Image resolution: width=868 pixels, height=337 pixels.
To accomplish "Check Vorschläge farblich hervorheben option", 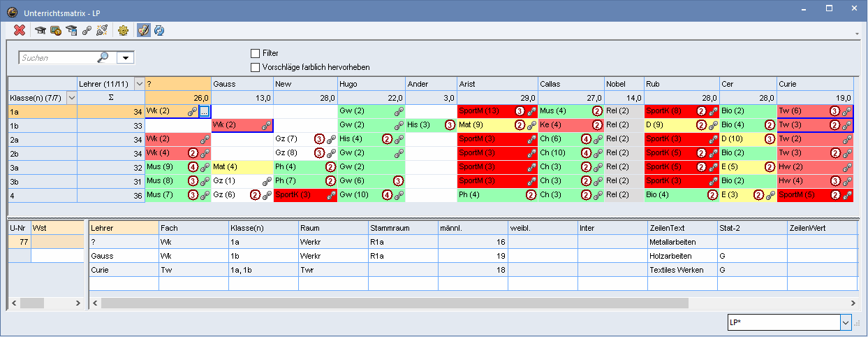I will (255, 67).
